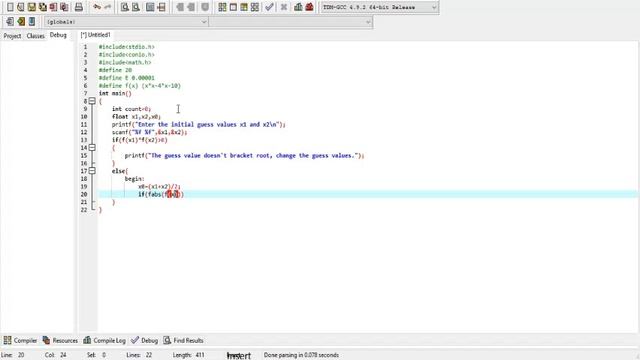Switch to the Project sidebar tab
Image resolution: width=640 pixels, height=360 pixels.
[12, 36]
